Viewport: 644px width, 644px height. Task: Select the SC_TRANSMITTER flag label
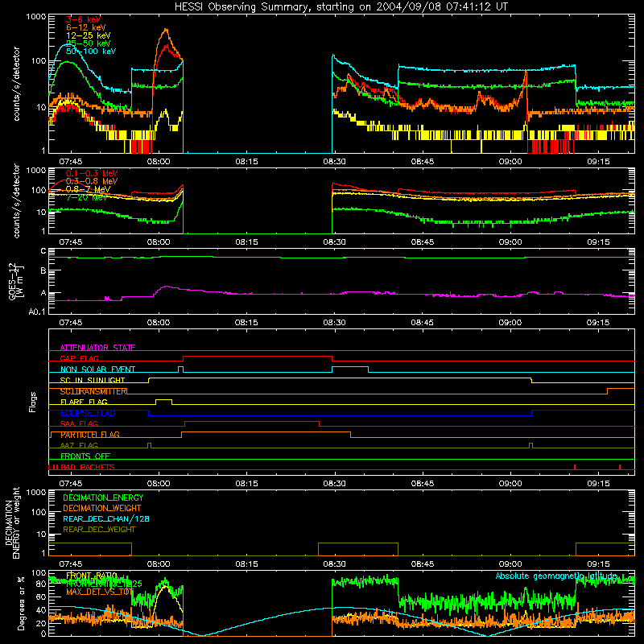(x=93, y=391)
